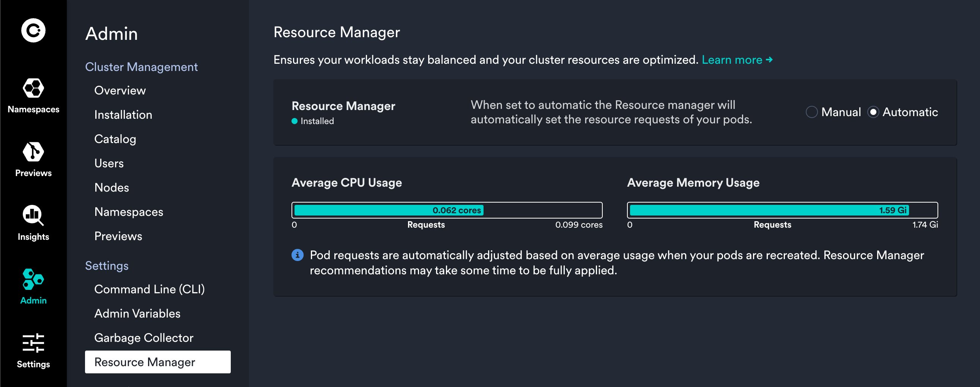Select the Admin hexagons icon
This screenshot has height=387, width=980.
click(33, 279)
